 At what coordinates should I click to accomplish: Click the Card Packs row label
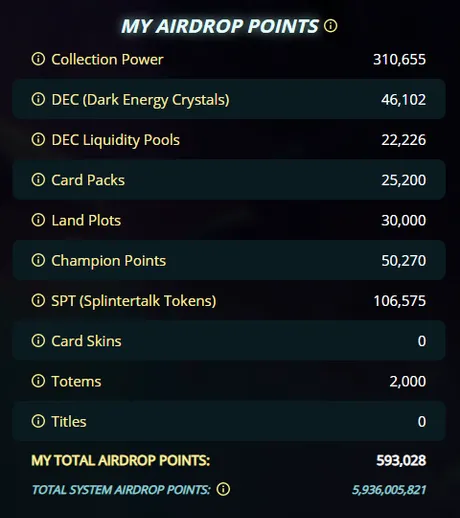(88, 180)
